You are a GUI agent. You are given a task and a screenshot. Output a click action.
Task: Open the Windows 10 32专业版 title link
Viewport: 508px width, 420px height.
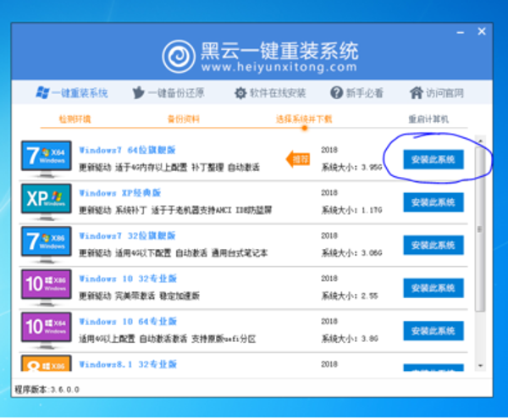[128, 279]
